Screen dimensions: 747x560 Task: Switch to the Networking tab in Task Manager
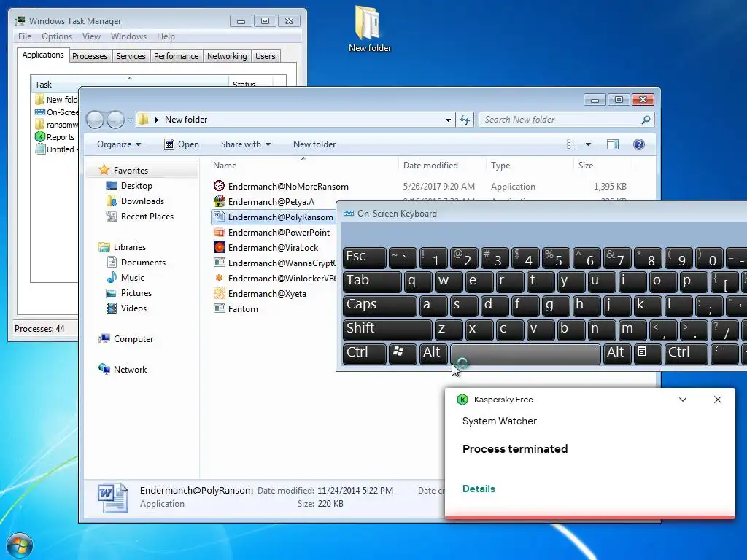pyautogui.click(x=227, y=56)
